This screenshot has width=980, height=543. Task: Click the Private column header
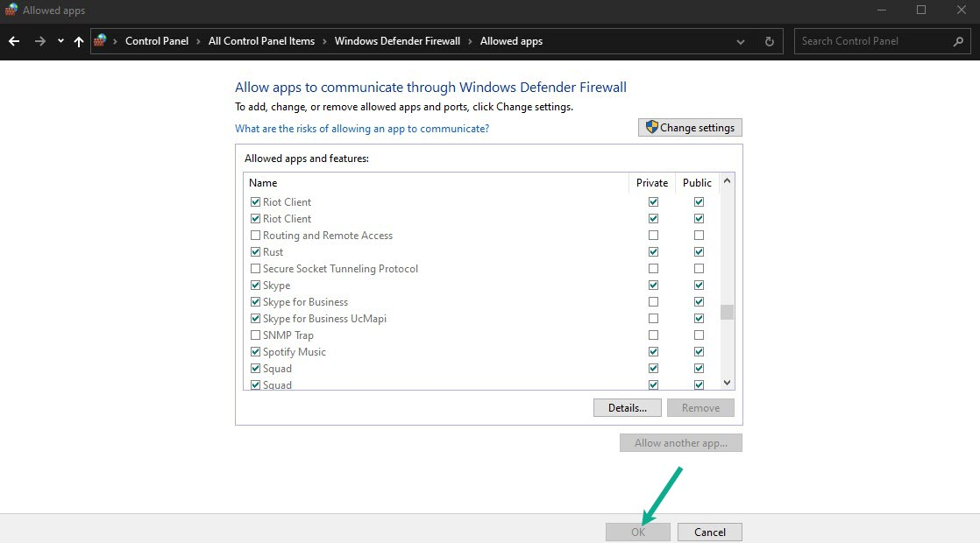click(652, 183)
